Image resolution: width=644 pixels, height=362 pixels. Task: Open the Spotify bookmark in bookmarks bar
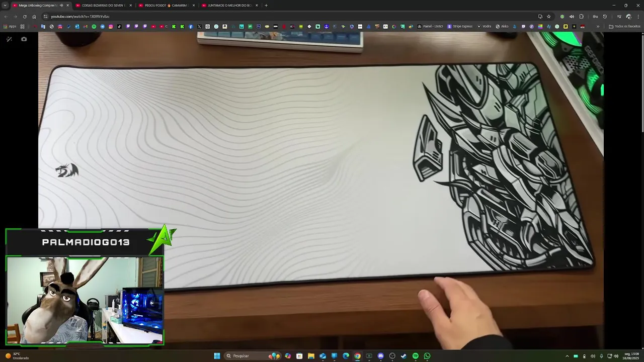tap(94, 27)
